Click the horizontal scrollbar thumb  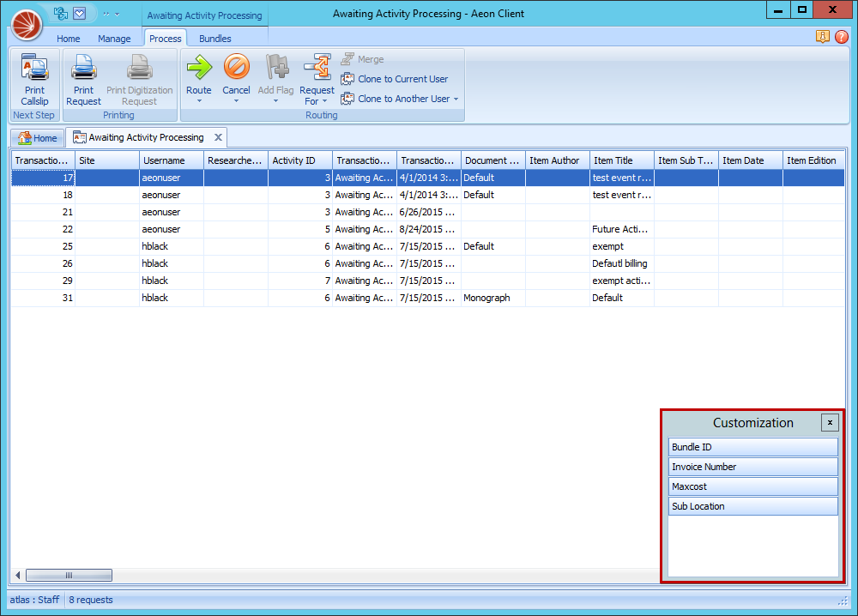click(69, 576)
